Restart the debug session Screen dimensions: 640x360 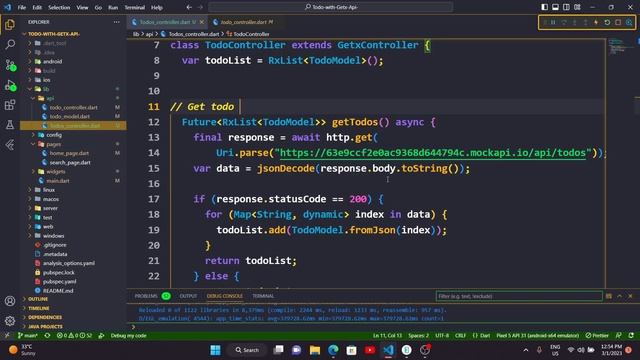[607, 22]
